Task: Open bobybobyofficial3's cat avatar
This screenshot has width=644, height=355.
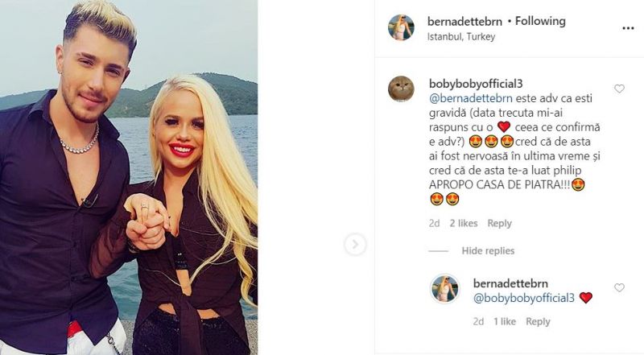Action: [x=401, y=89]
